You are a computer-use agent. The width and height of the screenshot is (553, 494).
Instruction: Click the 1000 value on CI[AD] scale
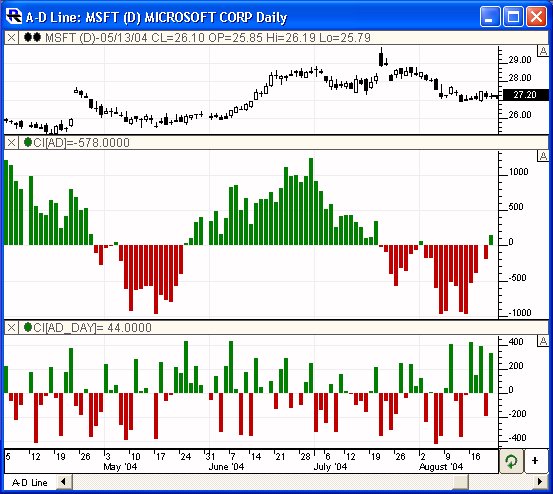point(518,172)
